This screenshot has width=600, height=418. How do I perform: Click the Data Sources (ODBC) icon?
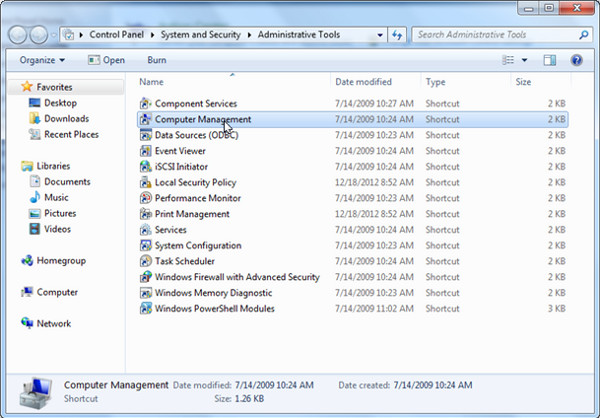pyautogui.click(x=145, y=135)
